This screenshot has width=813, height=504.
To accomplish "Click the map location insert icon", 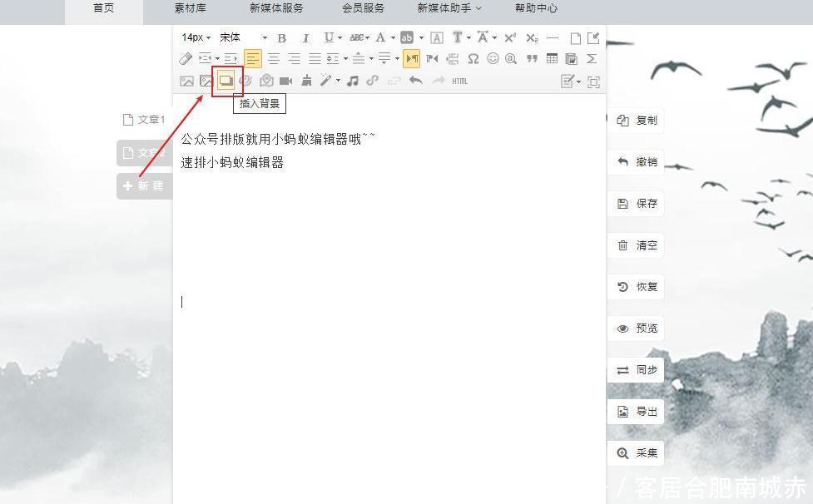I will [x=267, y=81].
